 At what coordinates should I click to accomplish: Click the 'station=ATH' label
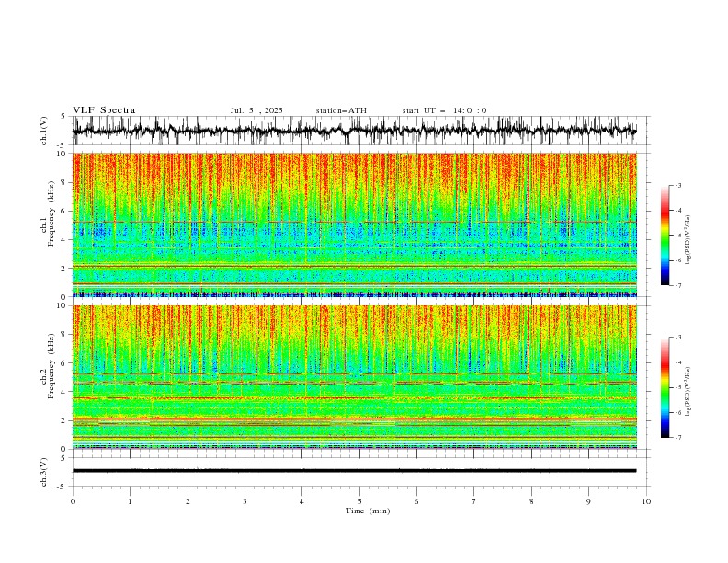(x=341, y=110)
